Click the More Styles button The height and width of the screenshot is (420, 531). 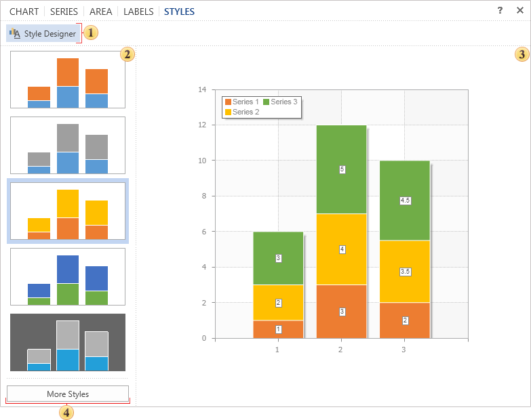[68, 394]
